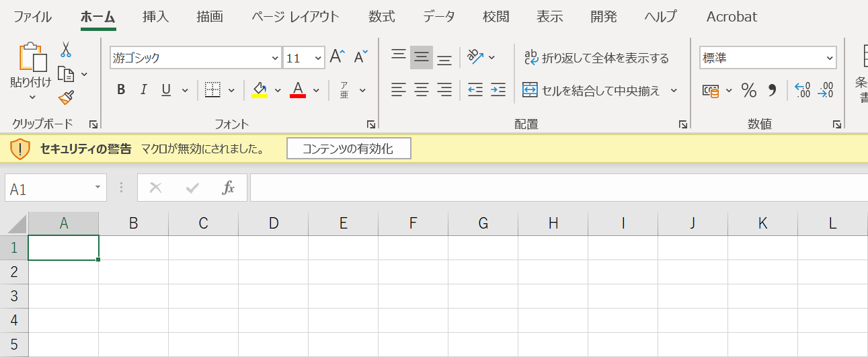The image size is (868, 357).
Task: Open クリップボード group dialog launcher
Action: 93,124
